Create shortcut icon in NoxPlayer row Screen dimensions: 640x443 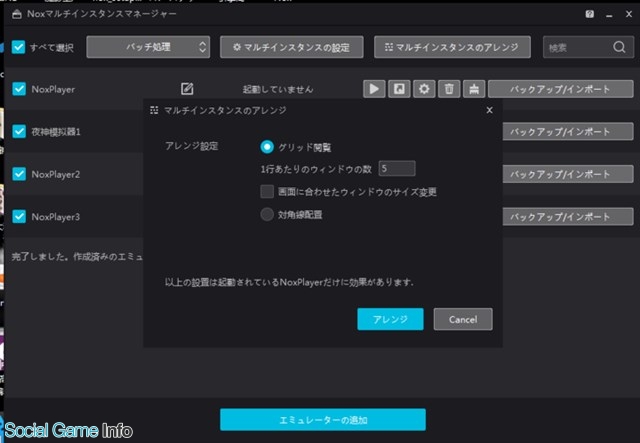pyautogui.click(x=399, y=89)
